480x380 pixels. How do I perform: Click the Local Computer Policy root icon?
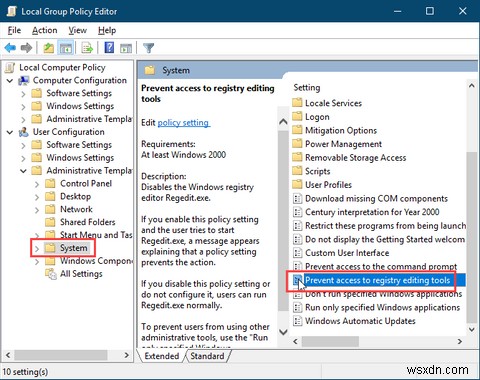point(10,68)
